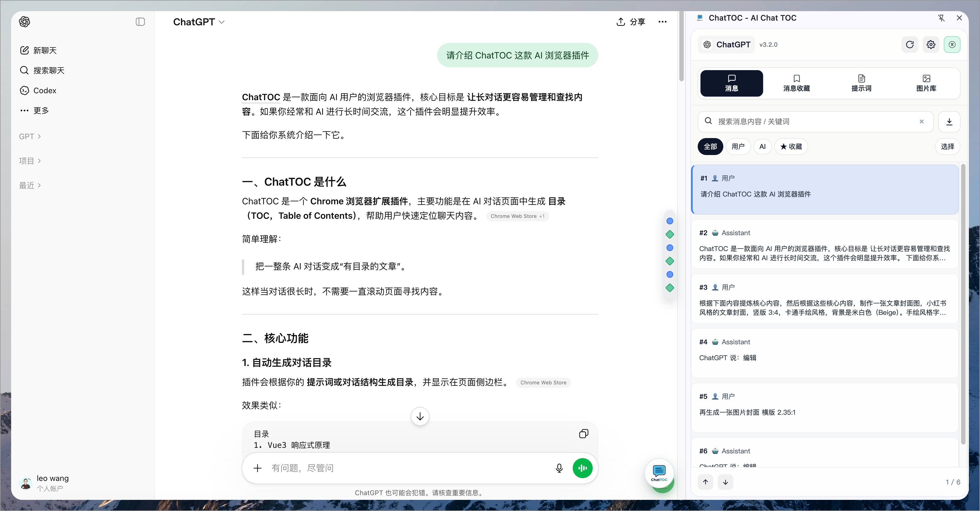The height and width of the screenshot is (511, 980).
Task: Jump to first blue circle marker
Action: (670, 221)
